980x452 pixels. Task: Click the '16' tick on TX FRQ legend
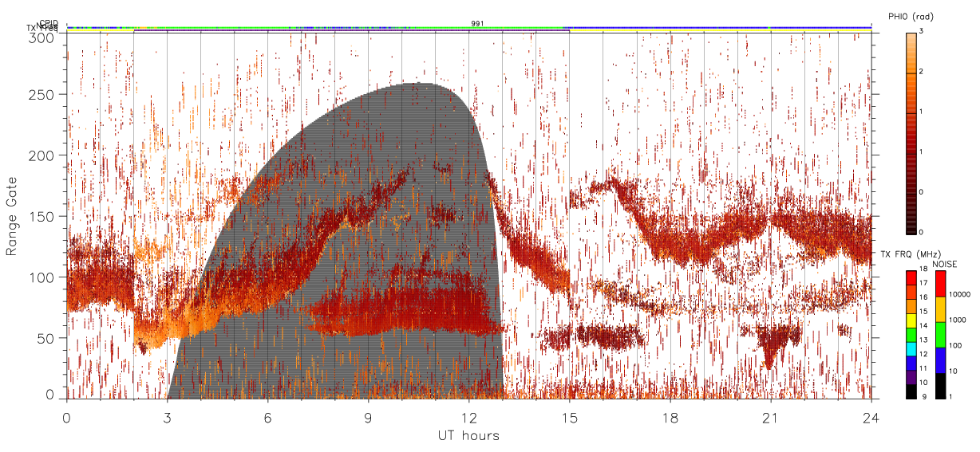[x=924, y=297]
